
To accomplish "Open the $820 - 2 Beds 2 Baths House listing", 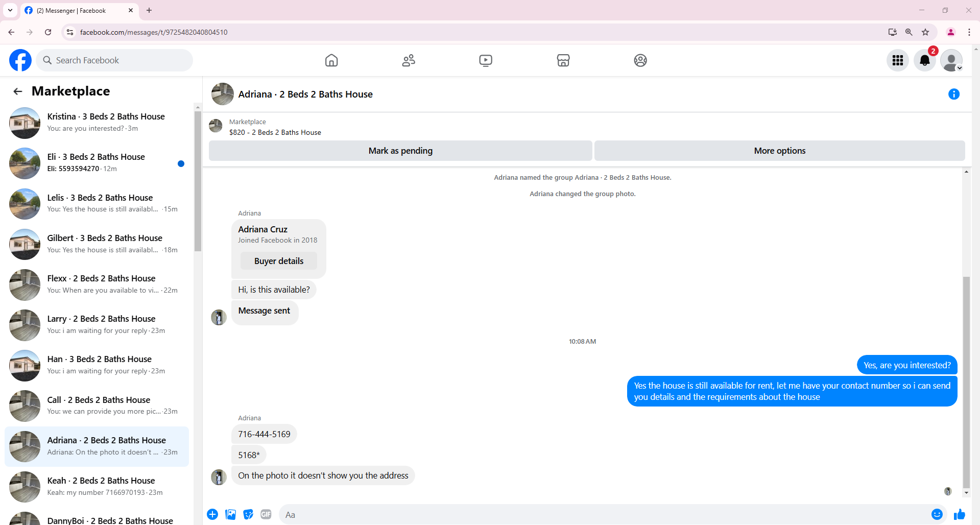I will tap(275, 132).
